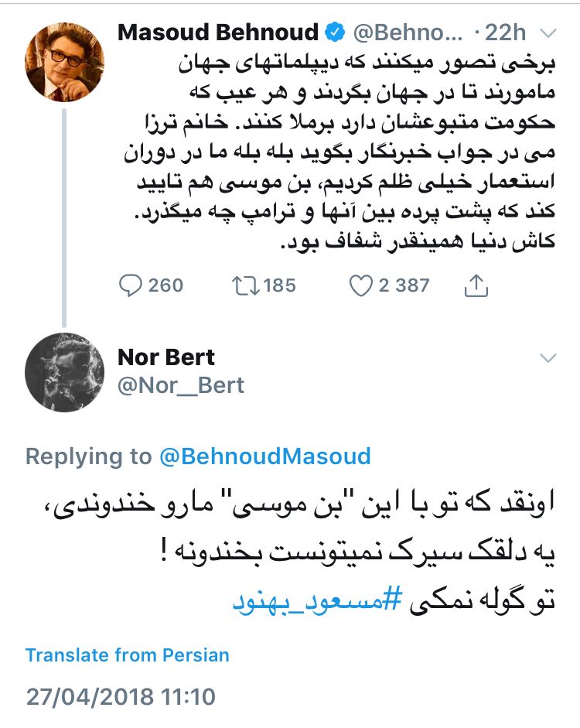
Task: Expand the options chevron on Masoud Behnoud's tweet
Action: pyautogui.click(x=548, y=34)
